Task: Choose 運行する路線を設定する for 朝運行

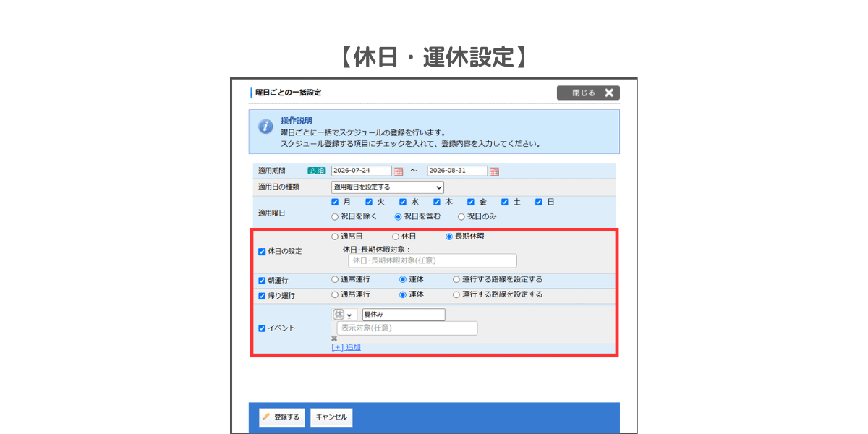Action: pyautogui.click(x=456, y=279)
